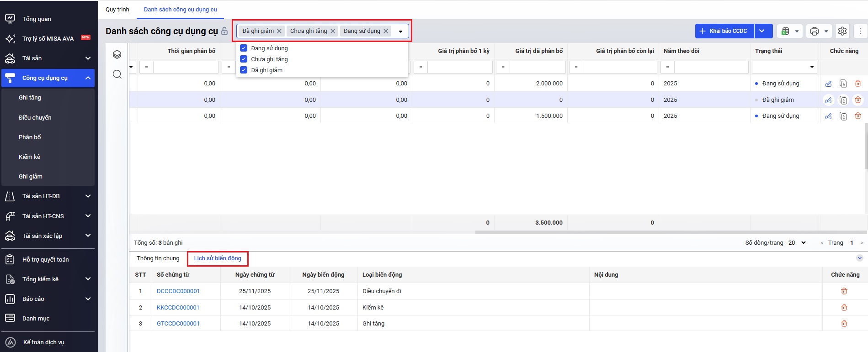
Task: Edit the first row with pencil icon
Action: pyautogui.click(x=828, y=84)
